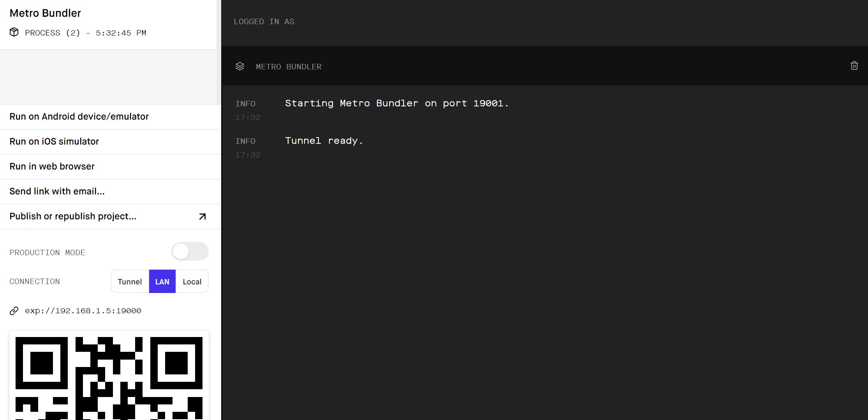Copy the exp://192.168.1.5:19000 address
The height and width of the screenshot is (420, 868).
(x=83, y=311)
